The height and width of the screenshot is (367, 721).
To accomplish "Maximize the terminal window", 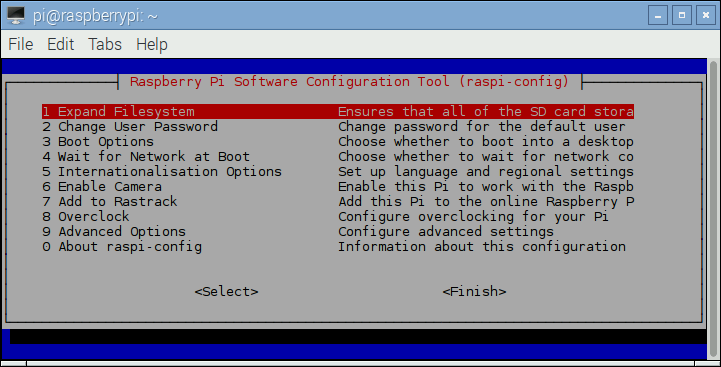I will pyautogui.click(x=682, y=16).
